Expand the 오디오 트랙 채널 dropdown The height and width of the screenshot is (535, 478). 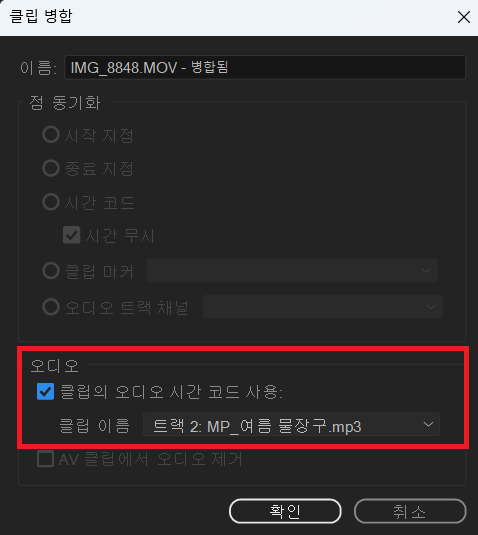point(323,307)
